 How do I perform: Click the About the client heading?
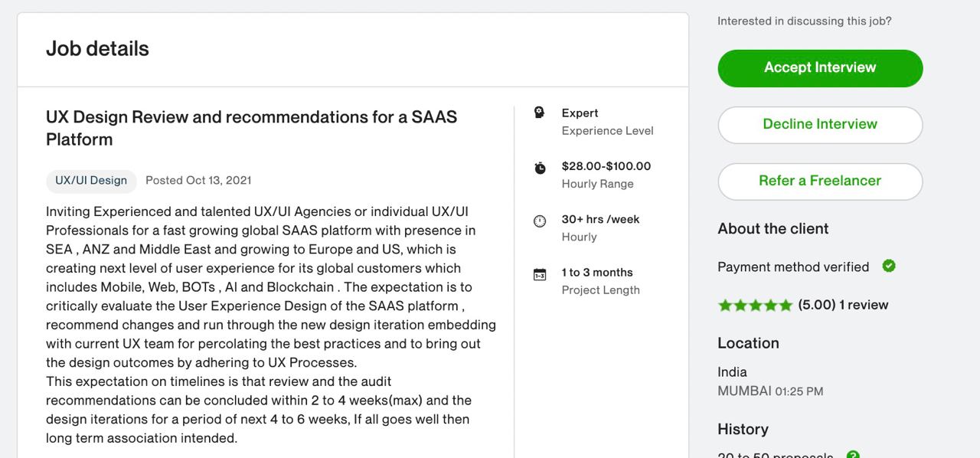point(773,228)
